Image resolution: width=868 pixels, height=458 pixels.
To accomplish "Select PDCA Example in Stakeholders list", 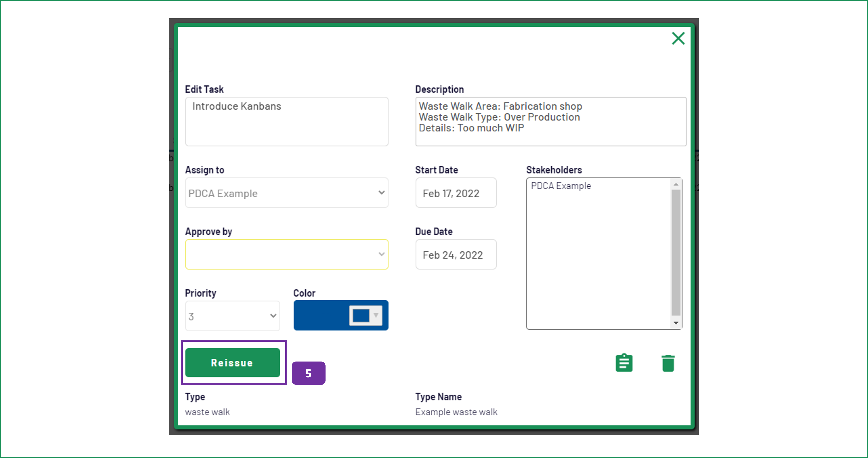I will pos(561,186).
